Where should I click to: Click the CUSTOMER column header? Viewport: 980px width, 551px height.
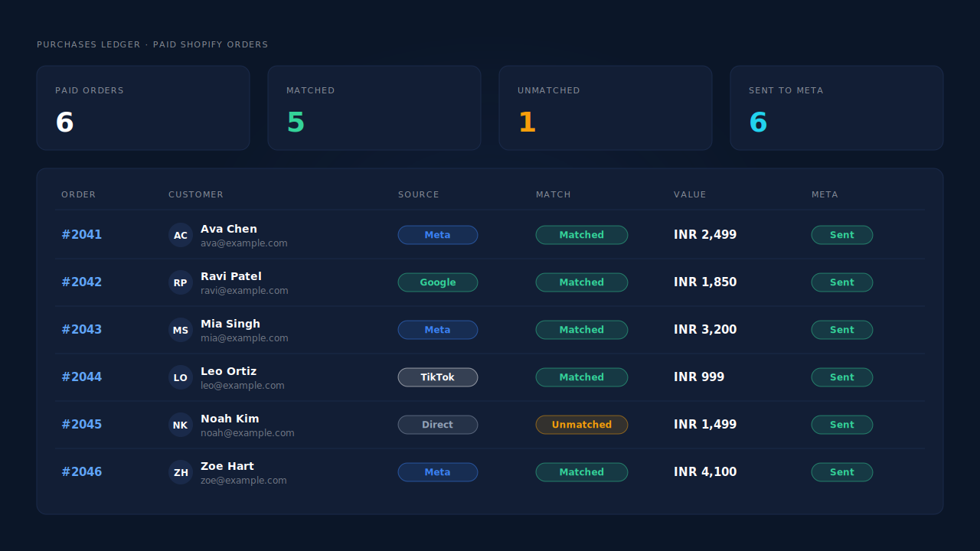[196, 194]
